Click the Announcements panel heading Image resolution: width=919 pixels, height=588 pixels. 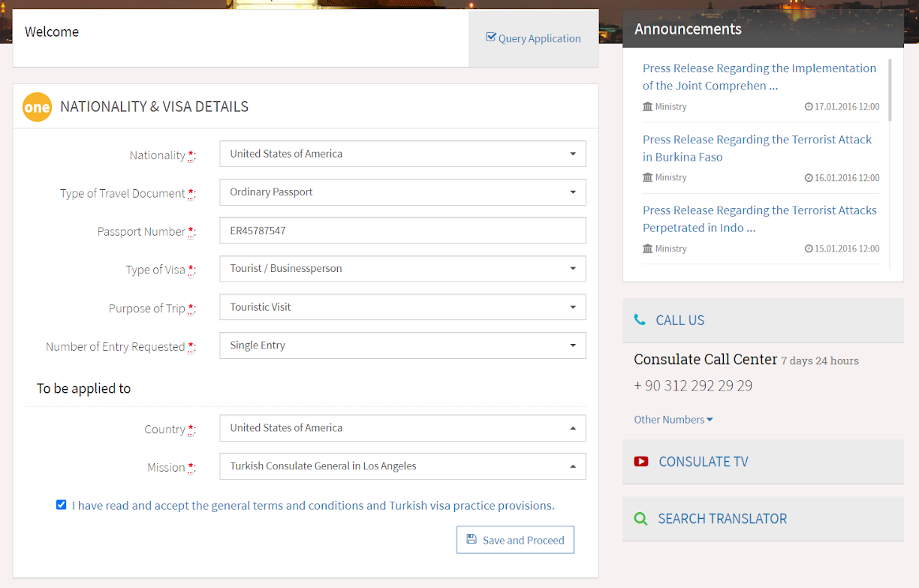click(x=688, y=29)
